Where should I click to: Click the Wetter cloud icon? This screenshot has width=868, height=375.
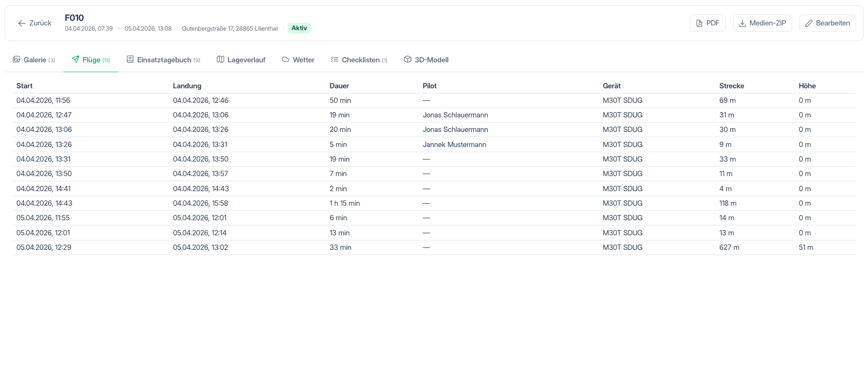[x=286, y=59]
